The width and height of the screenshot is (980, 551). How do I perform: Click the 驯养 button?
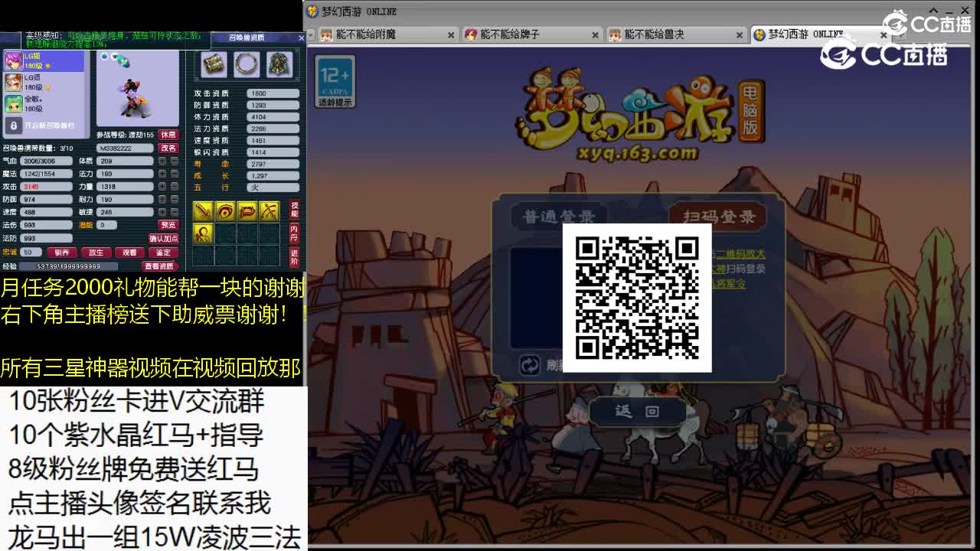coord(62,252)
